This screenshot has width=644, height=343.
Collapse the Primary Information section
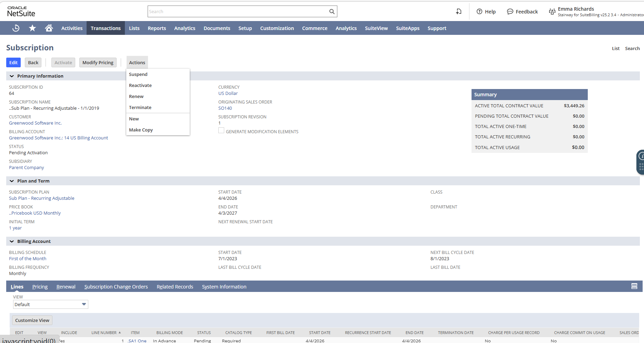(x=12, y=76)
